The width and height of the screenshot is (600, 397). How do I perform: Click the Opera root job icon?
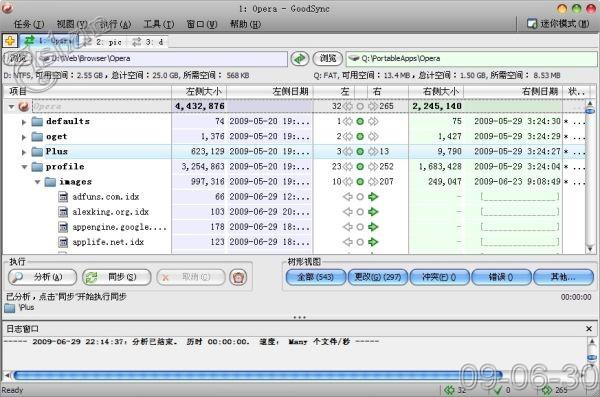[24, 106]
